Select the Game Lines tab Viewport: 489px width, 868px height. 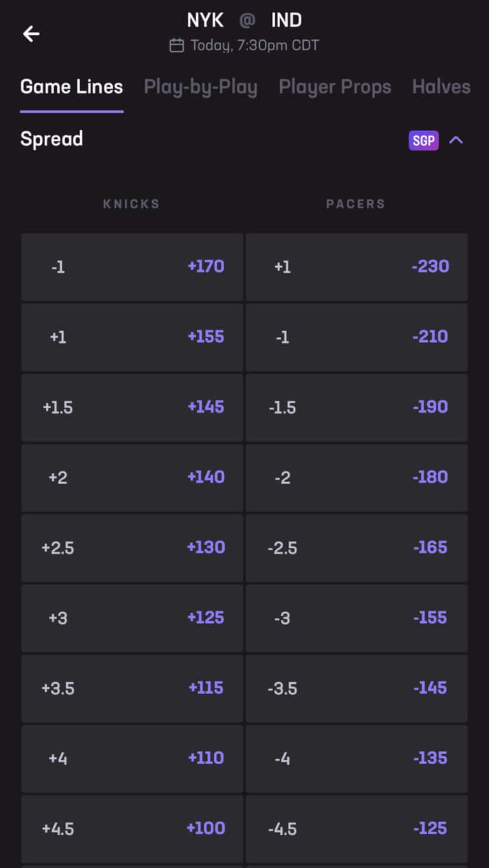[x=71, y=87]
